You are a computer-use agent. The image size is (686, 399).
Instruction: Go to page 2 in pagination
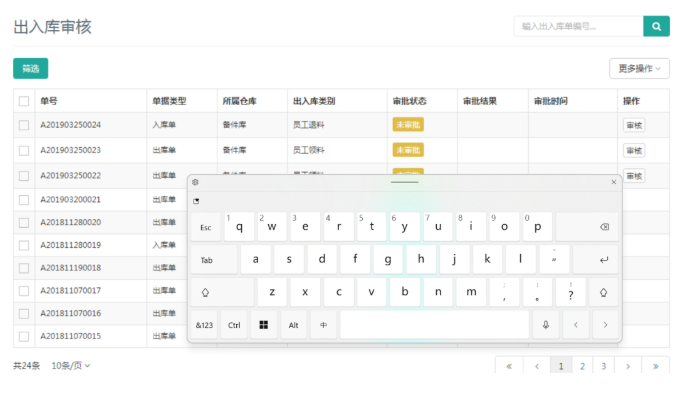click(582, 366)
